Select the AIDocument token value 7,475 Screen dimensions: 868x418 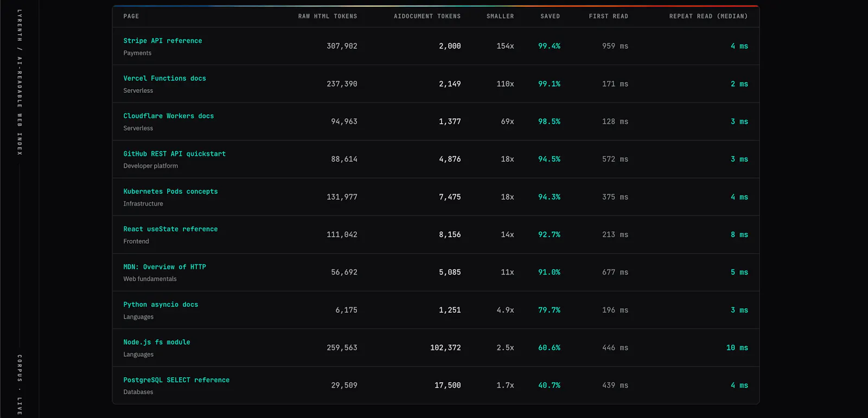click(x=450, y=197)
